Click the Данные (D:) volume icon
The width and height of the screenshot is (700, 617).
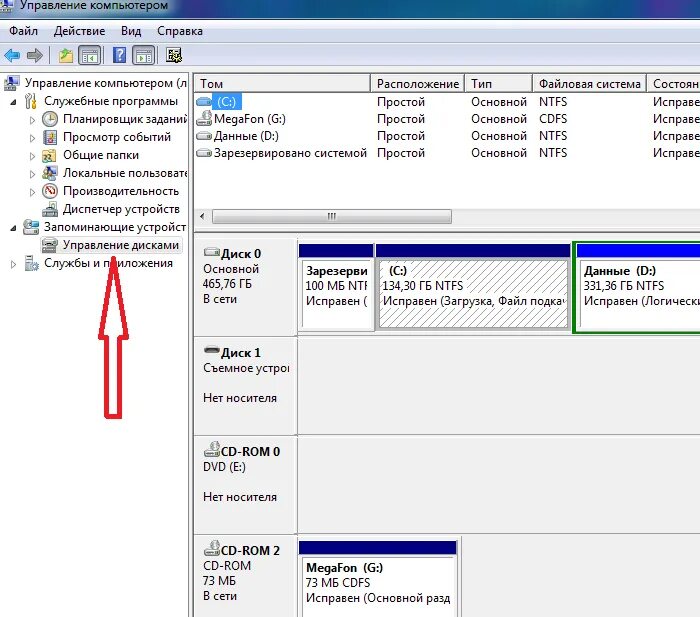[x=204, y=136]
